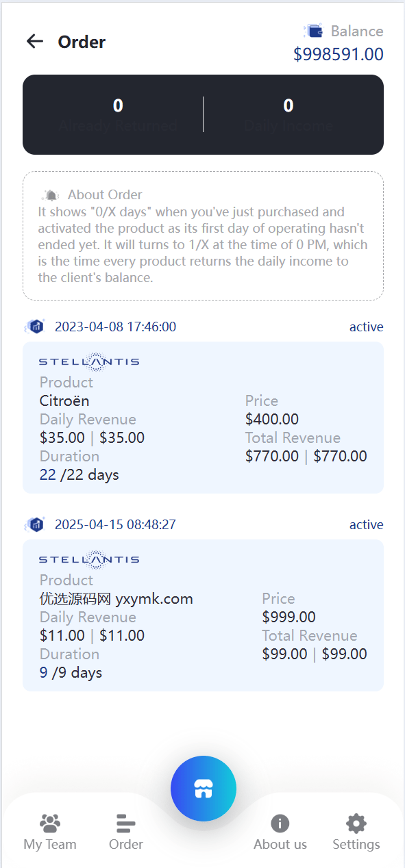Tap the active status of 2025 order
The width and height of the screenshot is (405, 868).
click(x=367, y=524)
